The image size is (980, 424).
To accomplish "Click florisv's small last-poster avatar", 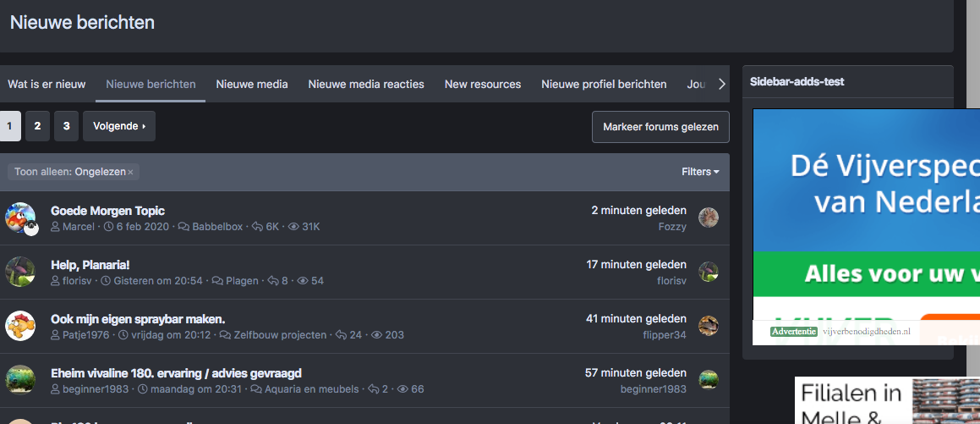I will (x=708, y=272).
